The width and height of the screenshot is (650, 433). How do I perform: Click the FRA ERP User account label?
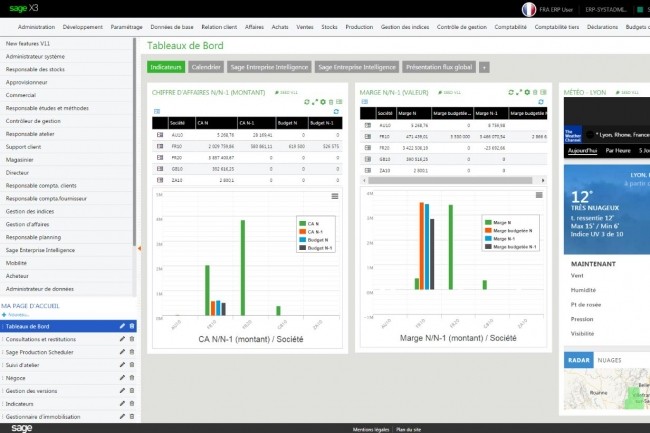(556, 10)
